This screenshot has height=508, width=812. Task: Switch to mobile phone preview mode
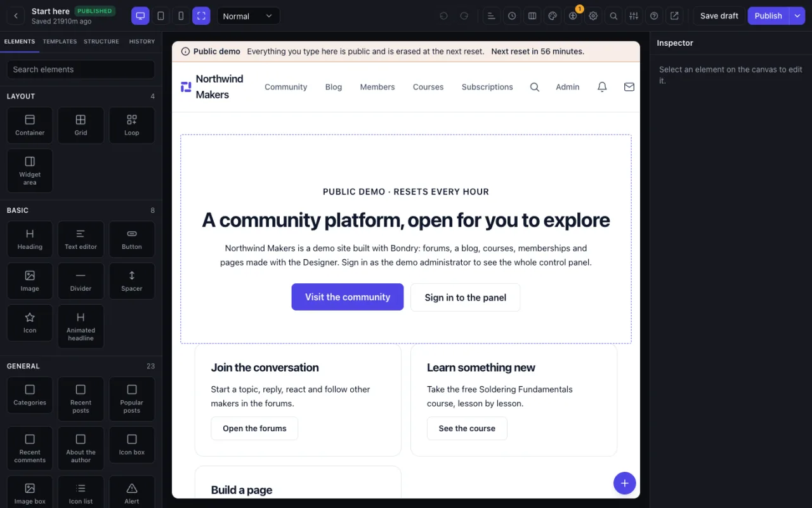[181, 16]
